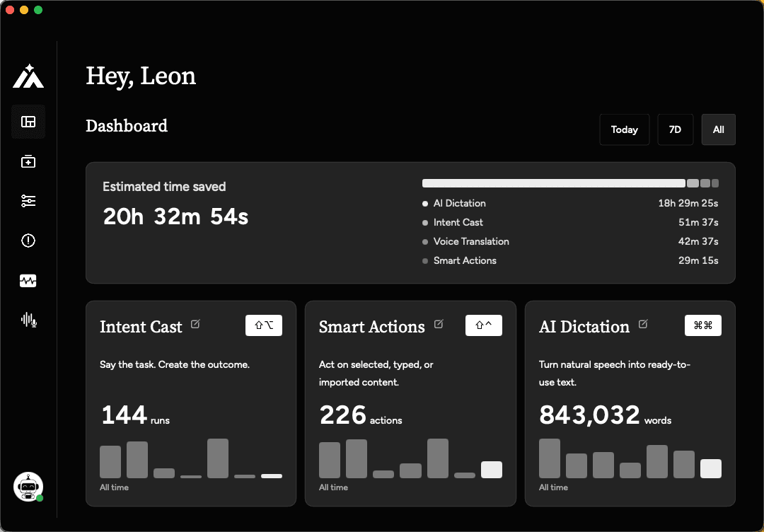764x532 pixels.
Task: Open the exclamation alert sidebar icon
Action: tap(28, 241)
